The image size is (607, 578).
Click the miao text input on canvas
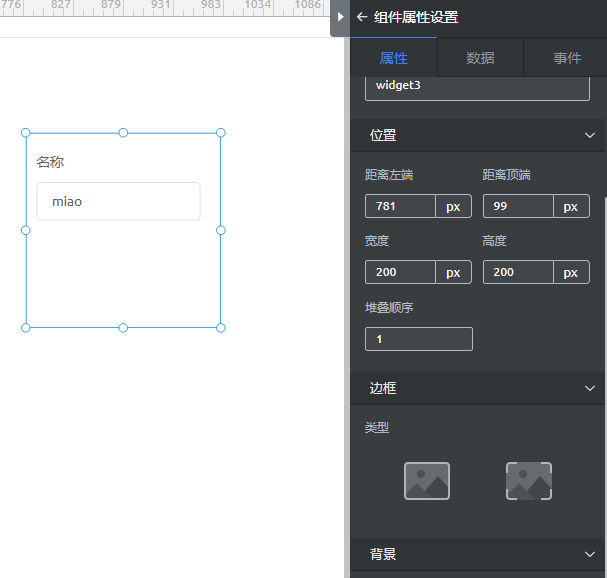(x=118, y=201)
